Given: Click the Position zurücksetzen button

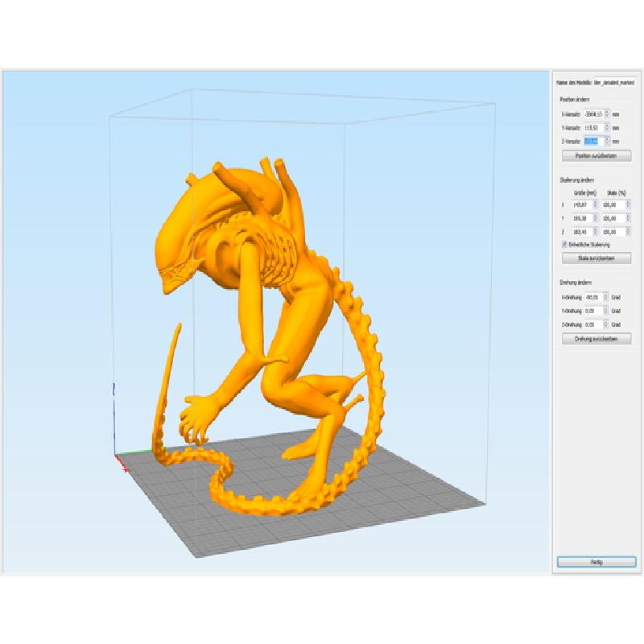Looking at the screenshot, I should pos(597,155).
